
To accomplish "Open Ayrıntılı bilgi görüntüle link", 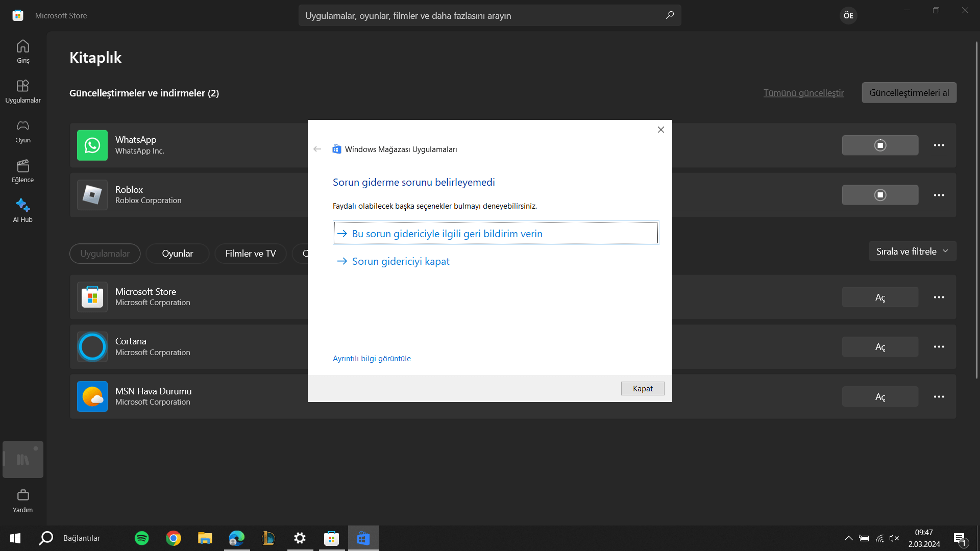I will pos(372,359).
